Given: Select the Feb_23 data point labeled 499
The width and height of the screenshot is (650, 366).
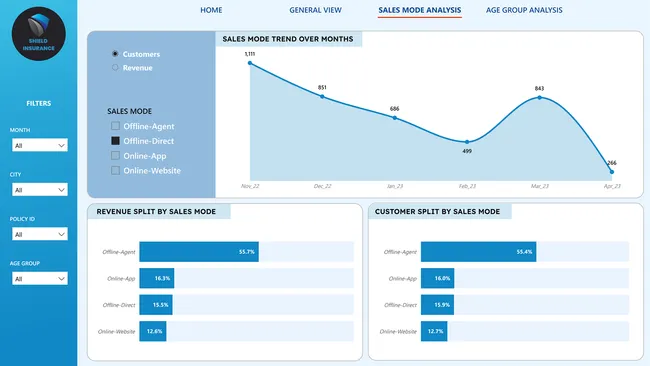Looking at the screenshot, I should click(467, 142).
